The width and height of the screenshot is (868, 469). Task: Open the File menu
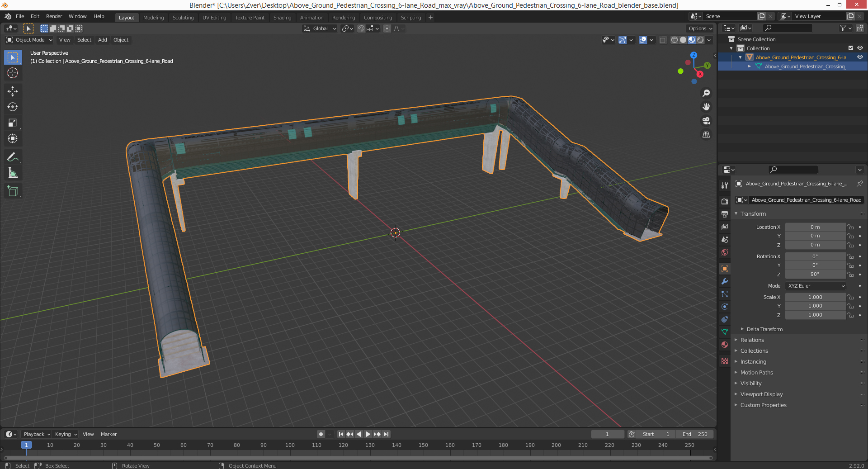20,16
